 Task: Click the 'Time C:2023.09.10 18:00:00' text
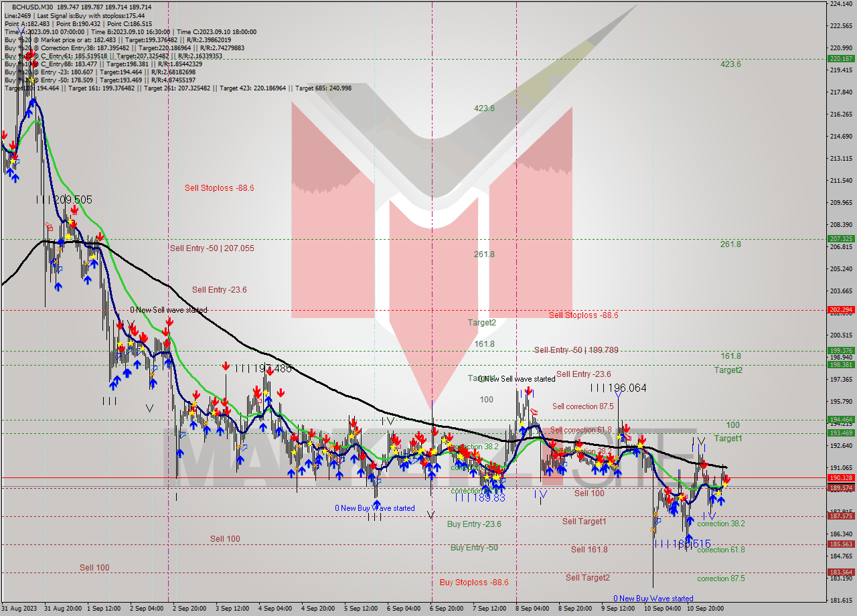(218, 31)
